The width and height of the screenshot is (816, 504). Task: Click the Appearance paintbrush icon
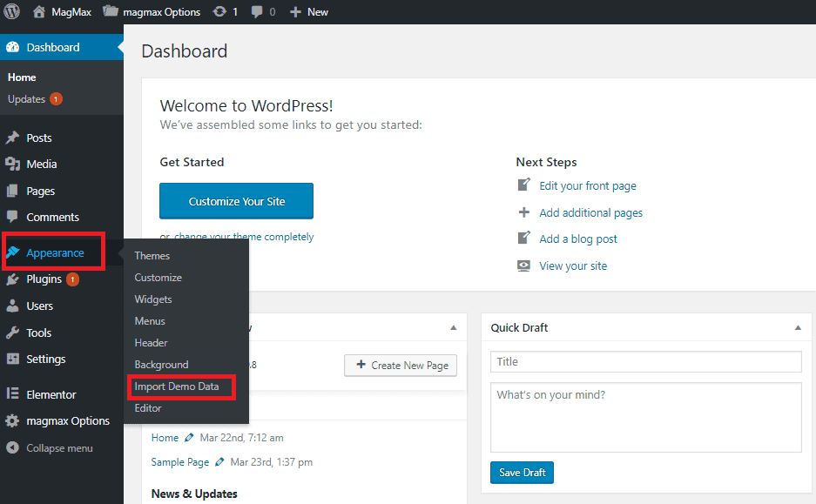(x=12, y=252)
